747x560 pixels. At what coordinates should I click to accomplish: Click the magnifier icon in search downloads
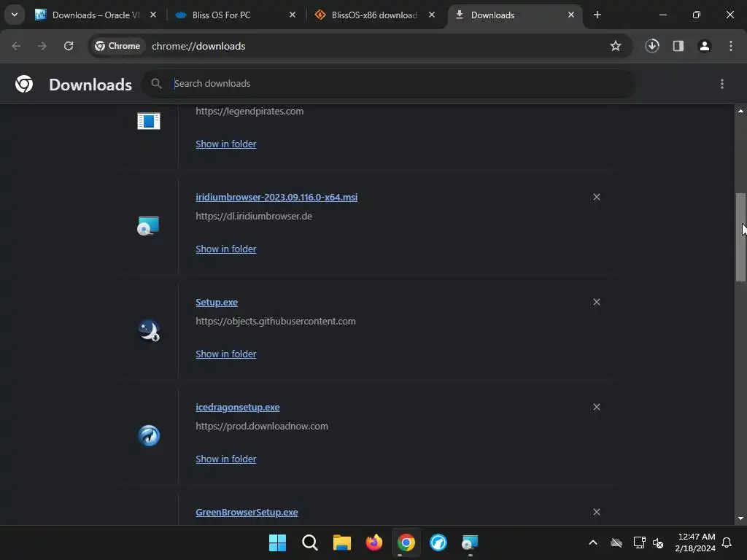156,84
